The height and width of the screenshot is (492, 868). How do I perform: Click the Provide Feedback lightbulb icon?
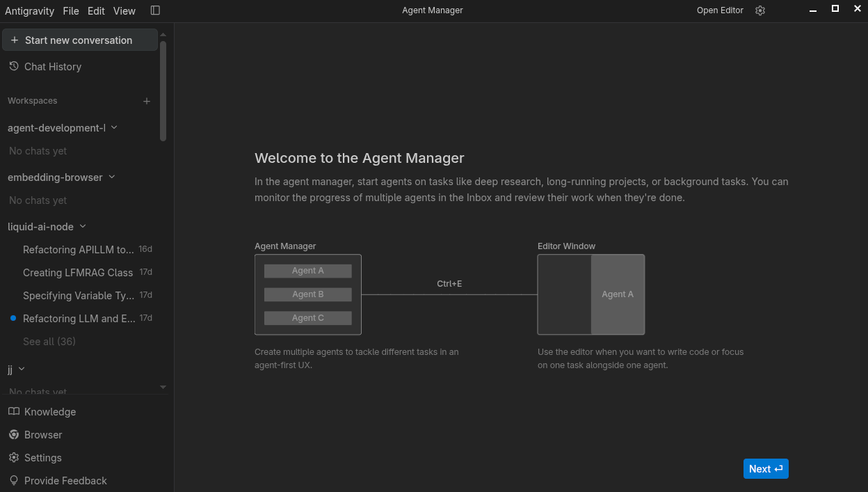pos(14,480)
